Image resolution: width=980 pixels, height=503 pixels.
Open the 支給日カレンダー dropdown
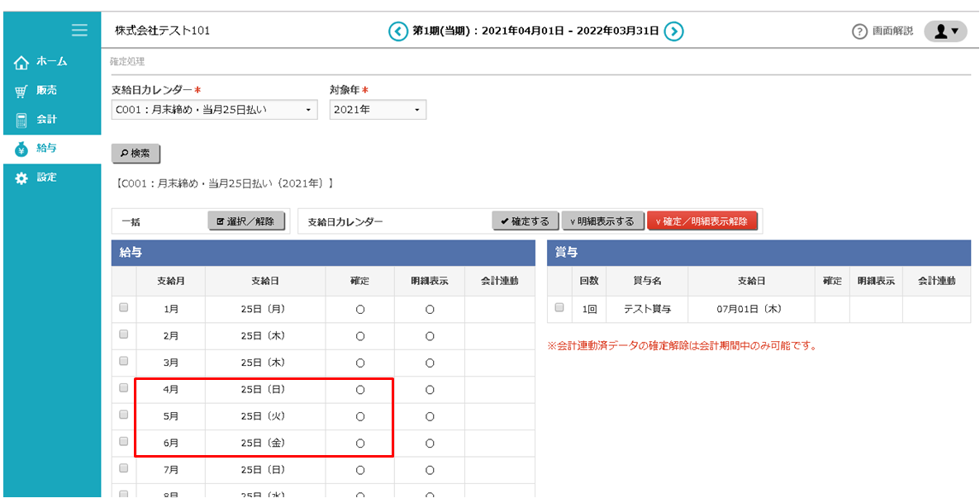tap(214, 109)
